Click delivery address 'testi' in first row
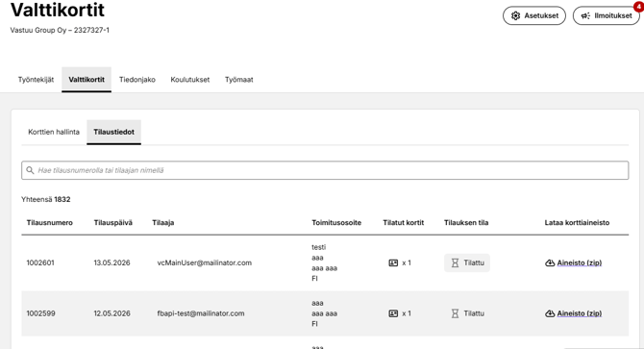 pos(319,247)
